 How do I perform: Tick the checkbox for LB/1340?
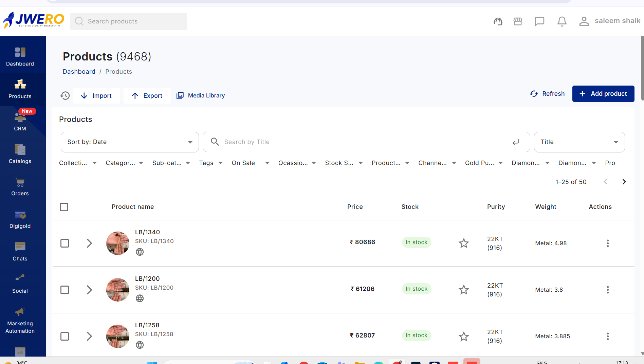[x=65, y=243]
